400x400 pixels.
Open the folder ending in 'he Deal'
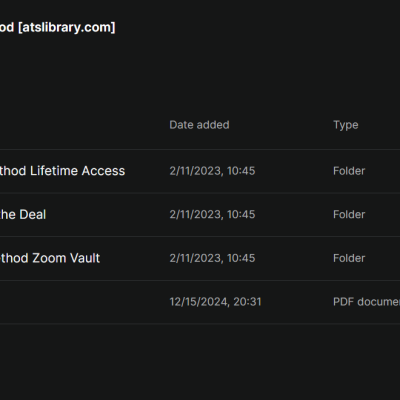coord(23,214)
